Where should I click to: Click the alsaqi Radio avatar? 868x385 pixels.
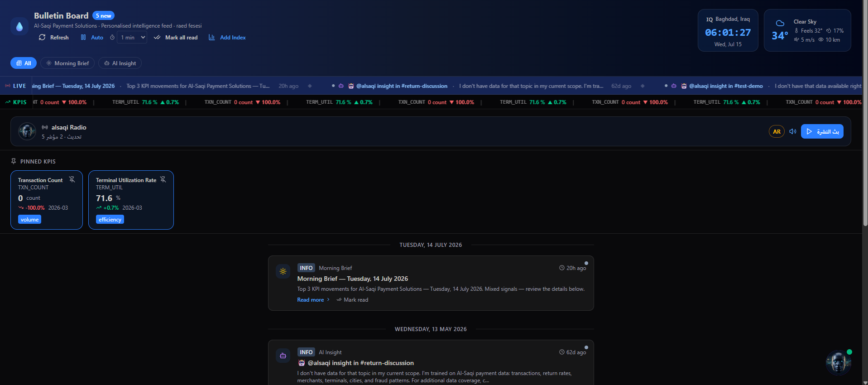(x=27, y=131)
